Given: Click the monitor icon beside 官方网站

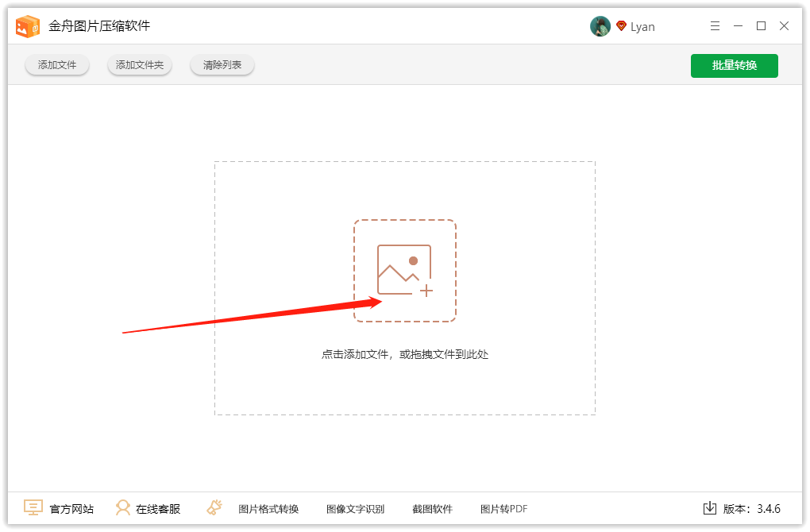Looking at the screenshot, I should [x=33, y=508].
